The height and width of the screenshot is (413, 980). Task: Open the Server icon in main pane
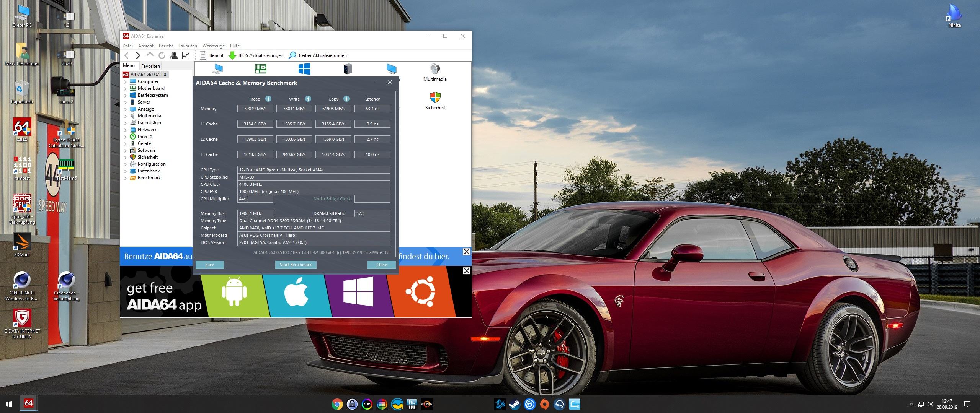(348, 69)
